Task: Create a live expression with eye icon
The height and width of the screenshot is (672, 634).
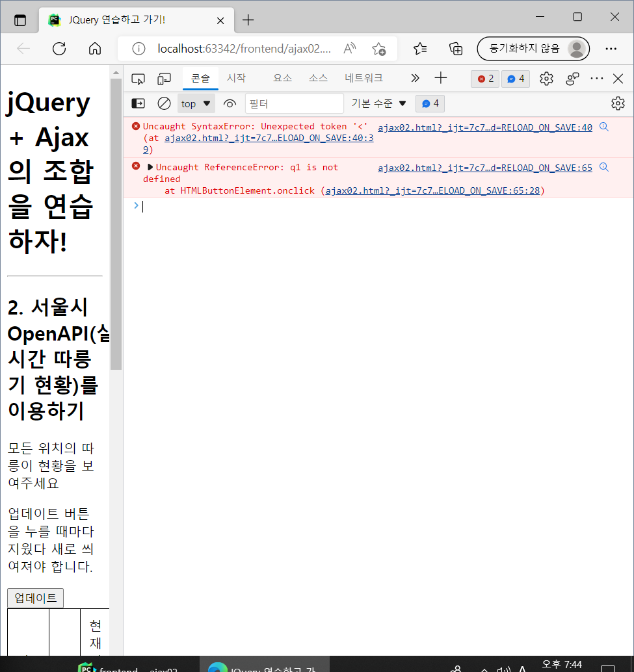Action: tap(230, 104)
